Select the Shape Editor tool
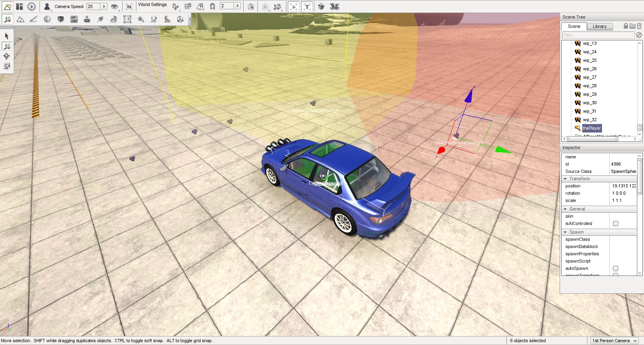Viewport: 644px width, 345px height. click(180, 19)
